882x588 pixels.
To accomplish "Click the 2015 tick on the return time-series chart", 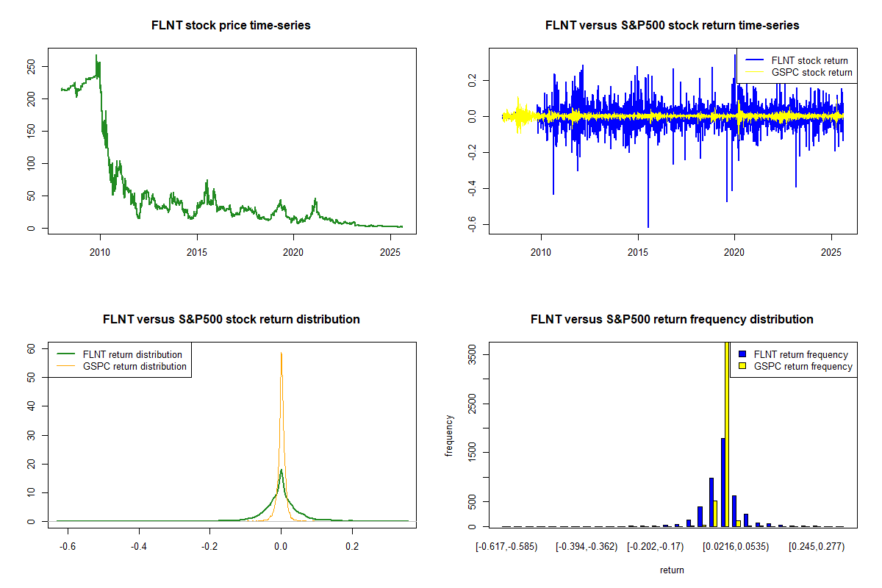I will tap(638, 253).
